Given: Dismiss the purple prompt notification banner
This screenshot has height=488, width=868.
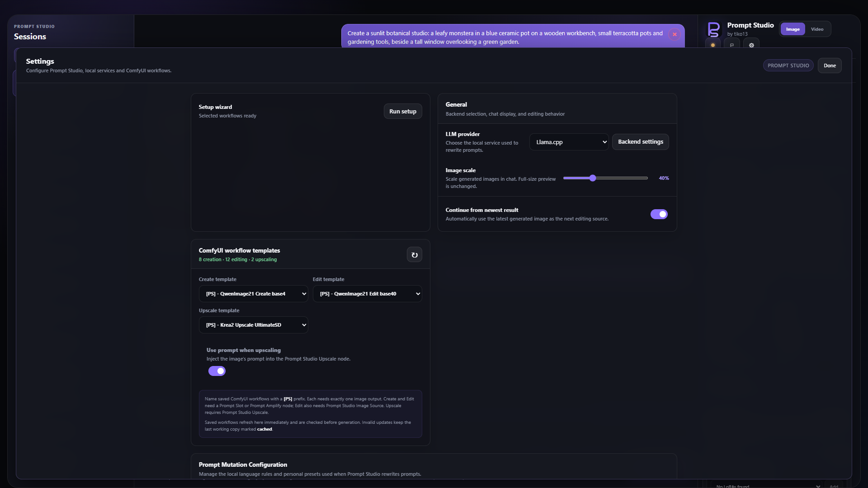Looking at the screenshot, I should (x=674, y=34).
